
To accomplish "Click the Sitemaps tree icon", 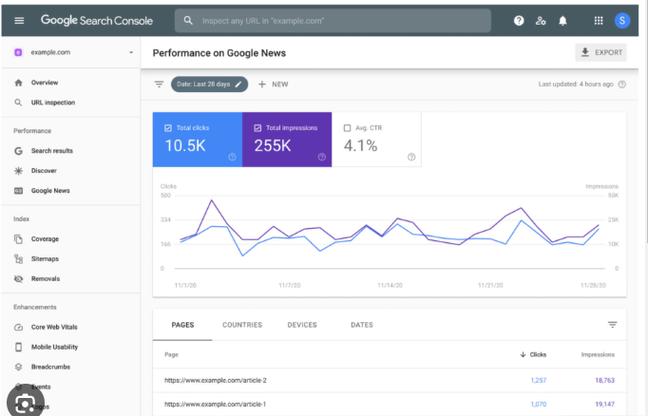I will point(18,259).
